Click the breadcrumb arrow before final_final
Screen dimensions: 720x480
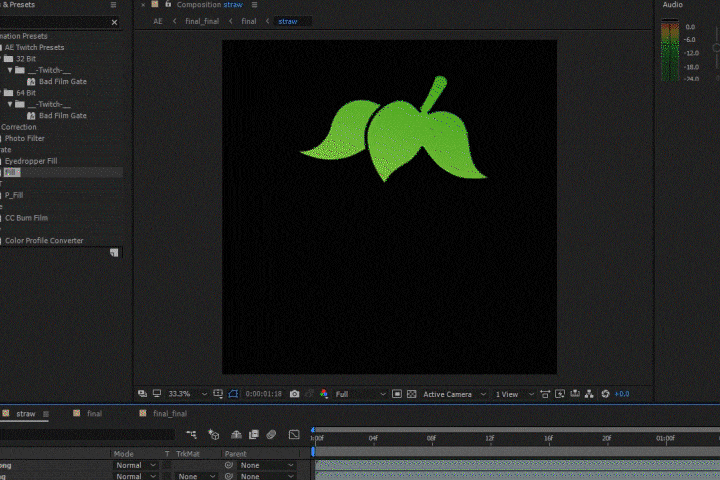174,21
